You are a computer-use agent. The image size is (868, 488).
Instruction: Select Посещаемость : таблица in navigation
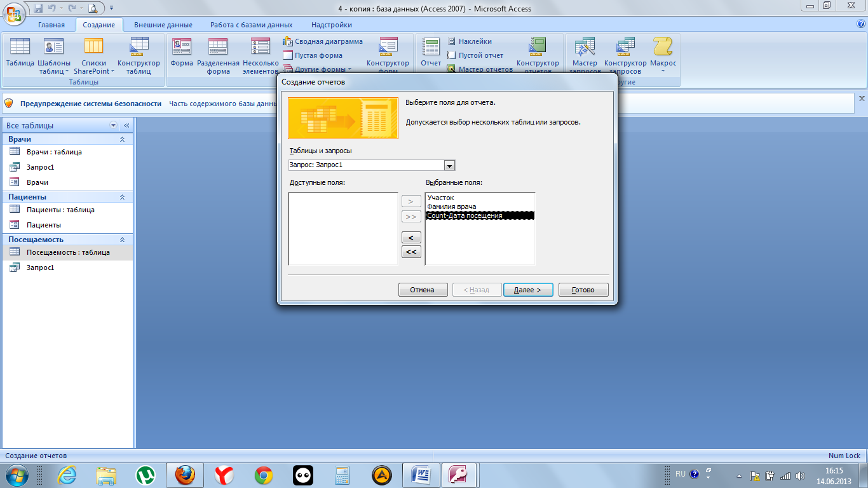pos(68,252)
